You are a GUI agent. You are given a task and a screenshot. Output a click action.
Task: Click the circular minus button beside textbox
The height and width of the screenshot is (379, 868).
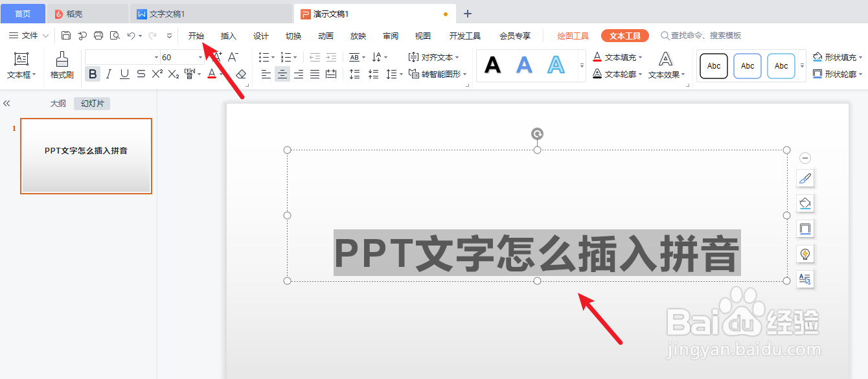805,157
